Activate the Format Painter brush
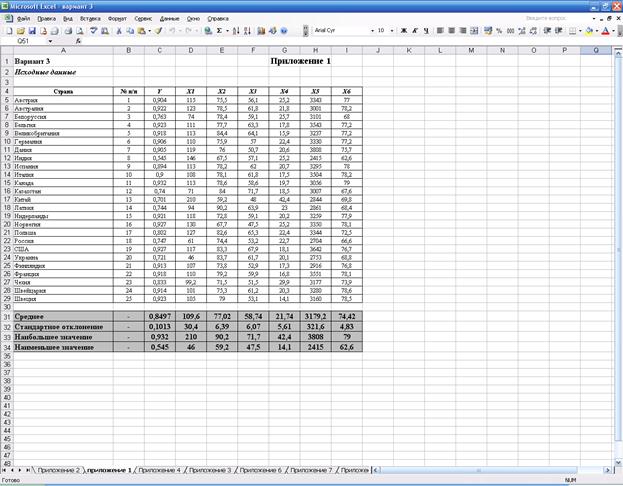The width and height of the screenshot is (623, 486). [159, 31]
